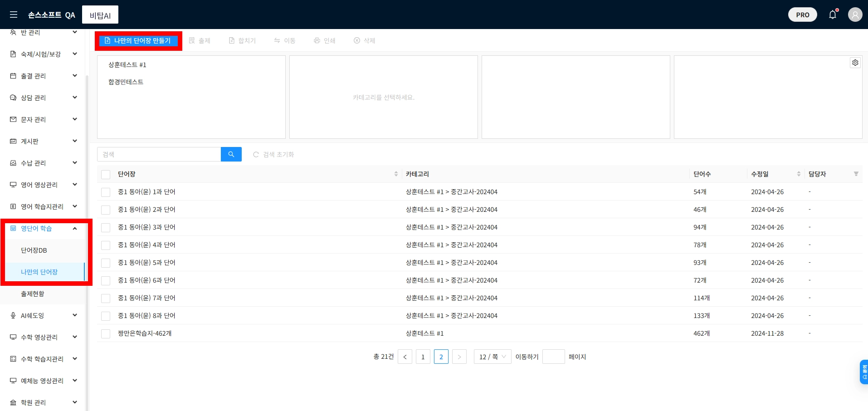868x411 pixels.
Task: Open the notification bell
Action: [833, 15]
